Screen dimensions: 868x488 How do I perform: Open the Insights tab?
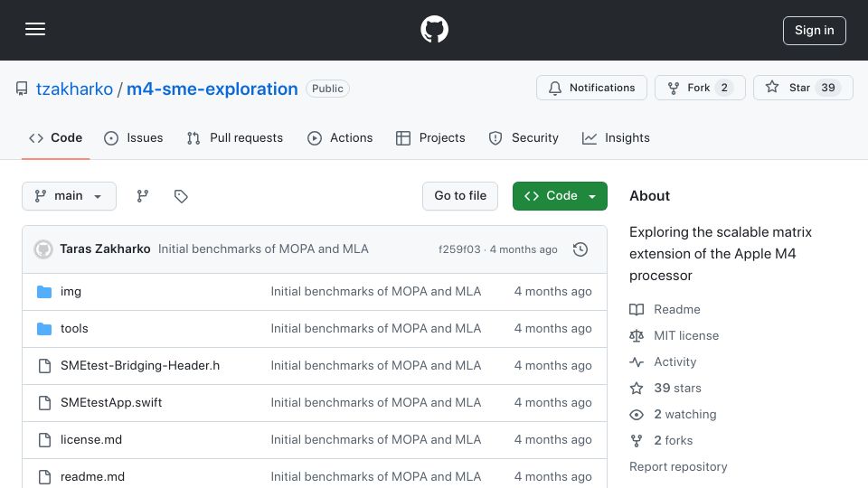click(616, 137)
